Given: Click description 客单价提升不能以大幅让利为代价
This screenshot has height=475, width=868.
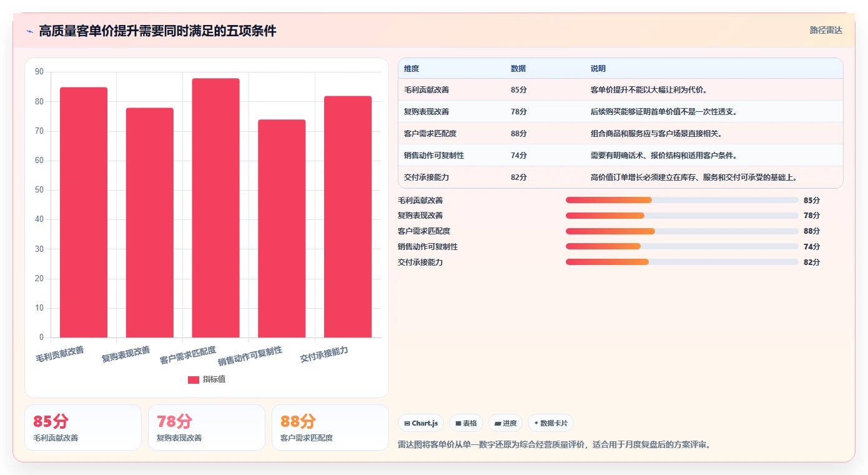Looking at the screenshot, I should [x=649, y=90].
